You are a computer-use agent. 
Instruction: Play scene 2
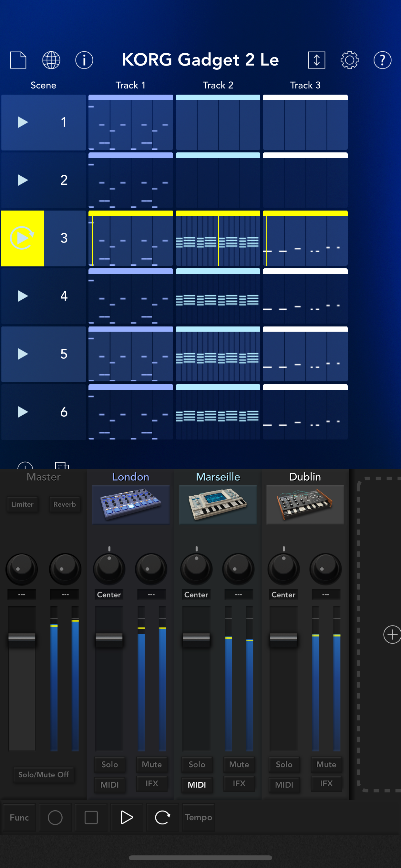(x=23, y=180)
